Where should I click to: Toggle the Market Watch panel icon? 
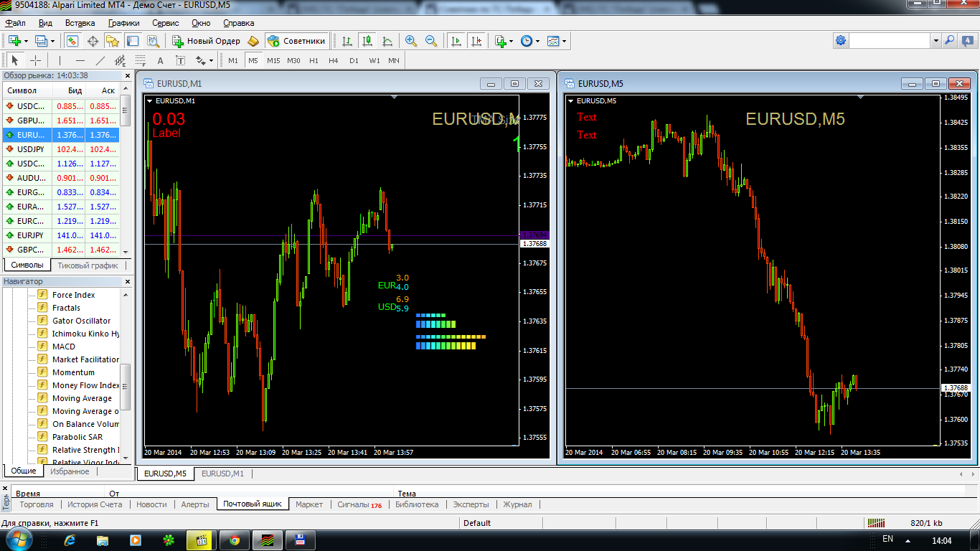click(72, 41)
